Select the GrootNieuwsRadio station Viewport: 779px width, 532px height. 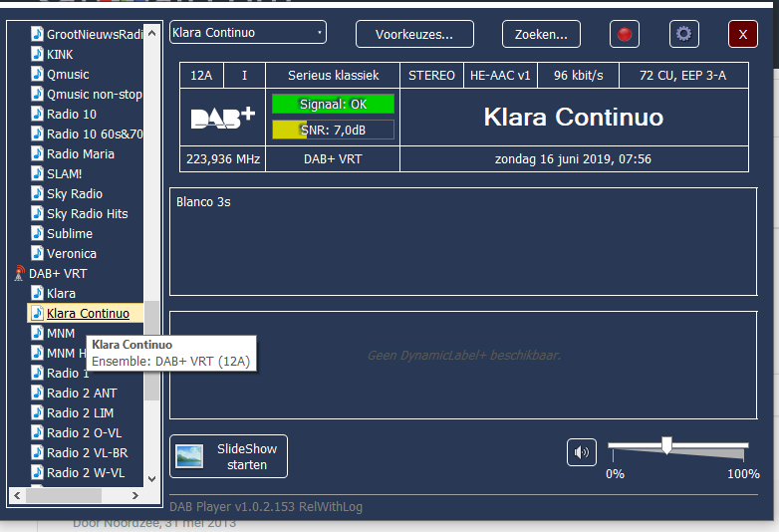95,34
